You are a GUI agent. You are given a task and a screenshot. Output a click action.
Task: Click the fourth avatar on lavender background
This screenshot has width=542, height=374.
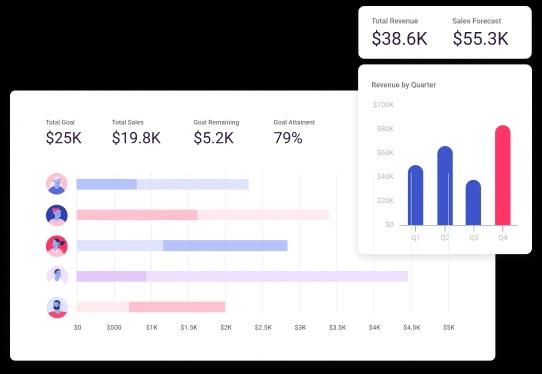coord(57,276)
